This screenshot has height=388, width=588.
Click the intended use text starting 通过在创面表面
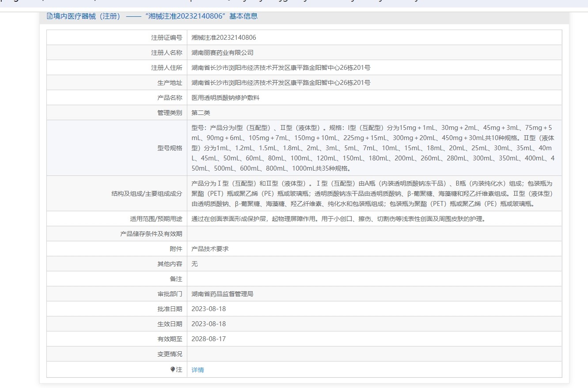[x=338, y=219]
